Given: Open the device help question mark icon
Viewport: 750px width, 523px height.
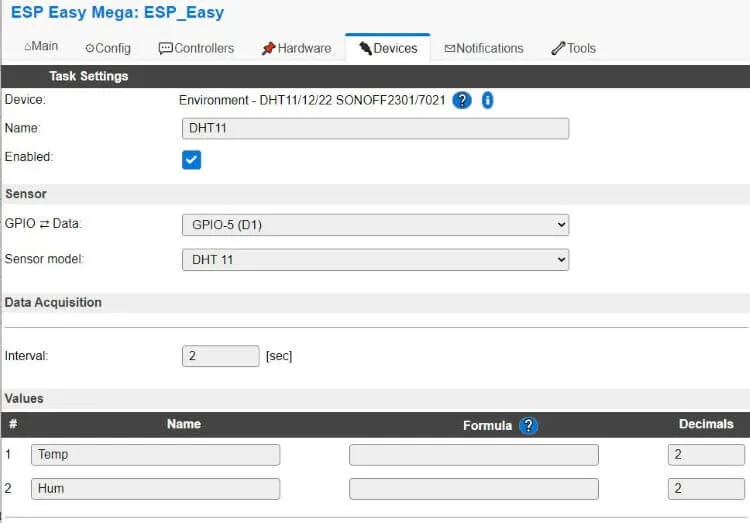Looking at the screenshot, I should point(462,100).
